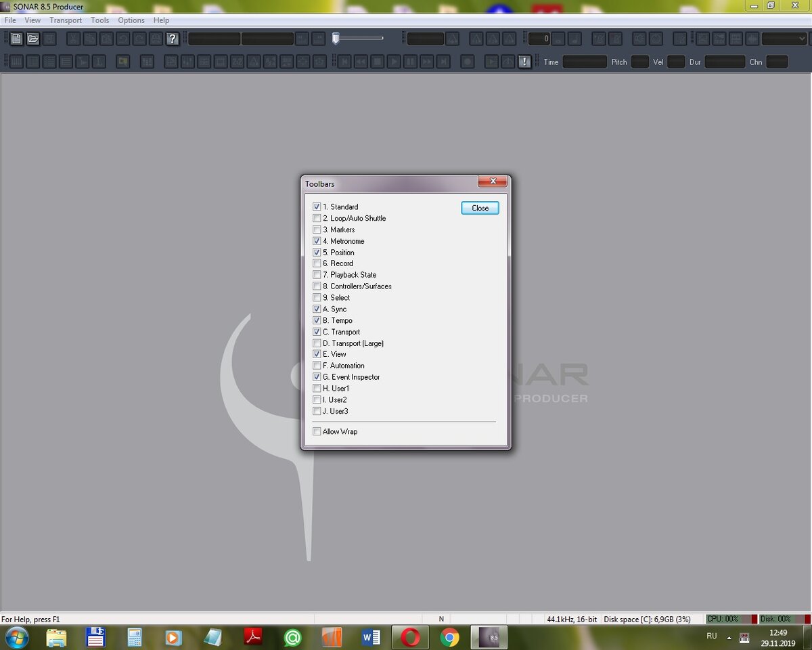Click the position slider thumb in toolbar
Screen dimensions: 812x650
tap(336, 39)
